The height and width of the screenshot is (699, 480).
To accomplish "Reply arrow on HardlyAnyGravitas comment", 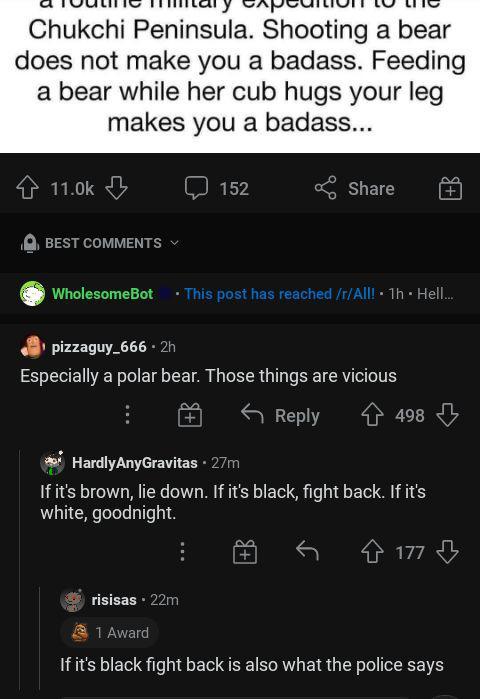I will coord(308,551).
